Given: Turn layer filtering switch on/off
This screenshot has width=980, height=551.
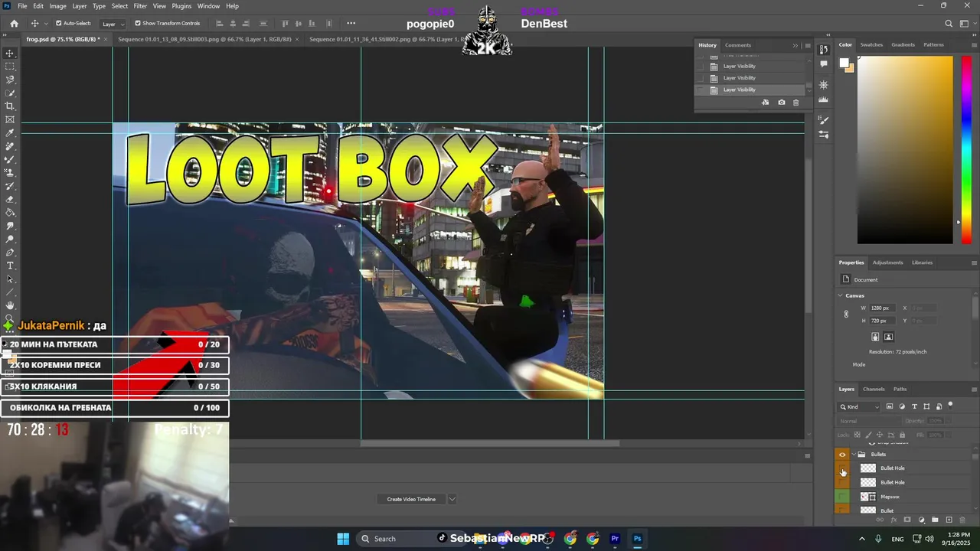Looking at the screenshot, I should click(950, 405).
